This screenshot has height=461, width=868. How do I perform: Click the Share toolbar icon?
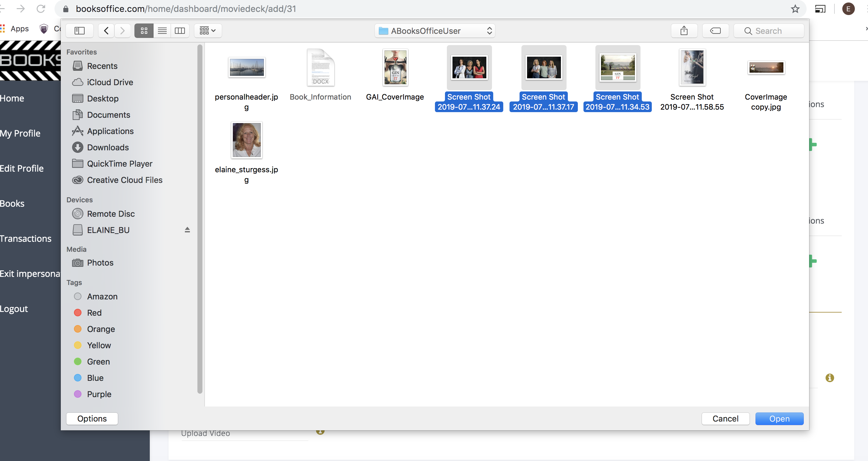(x=684, y=31)
